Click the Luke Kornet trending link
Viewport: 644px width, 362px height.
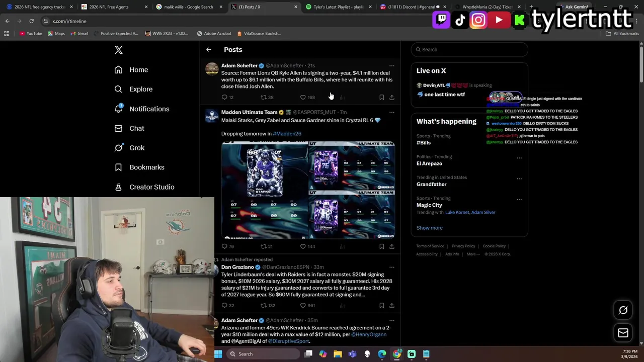click(x=457, y=212)
